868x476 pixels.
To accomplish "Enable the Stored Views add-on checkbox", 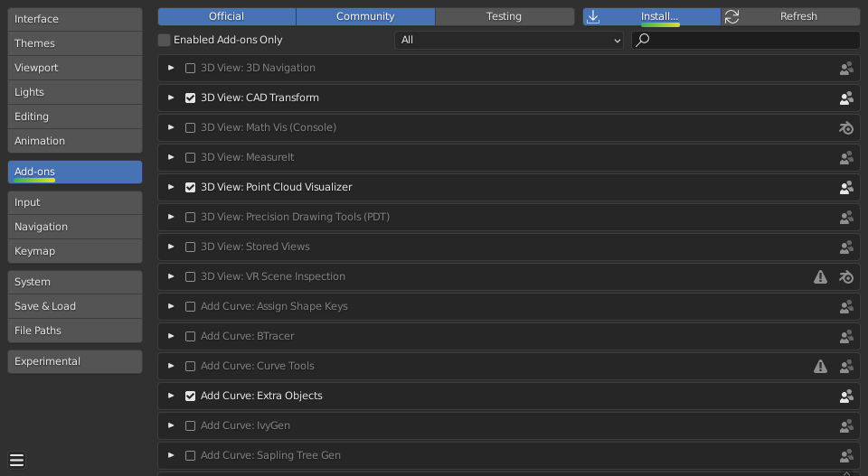I will [190, 247].
